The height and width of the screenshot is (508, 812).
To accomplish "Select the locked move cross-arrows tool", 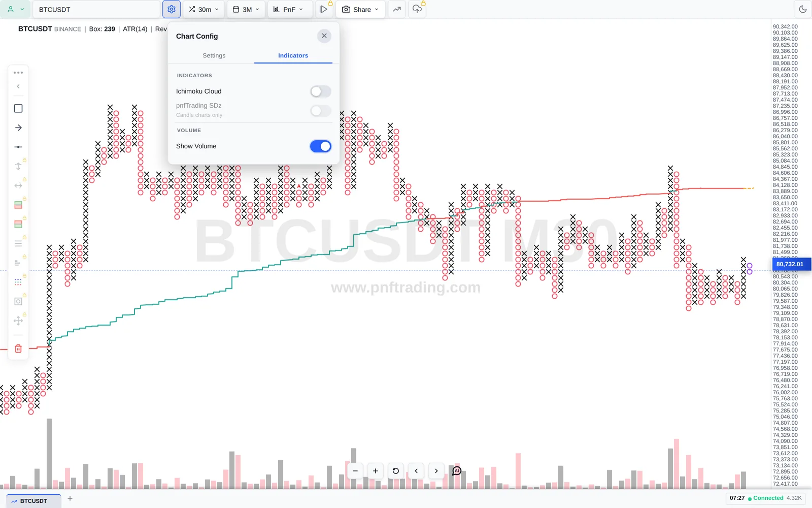I will click(x=18, y=321).
